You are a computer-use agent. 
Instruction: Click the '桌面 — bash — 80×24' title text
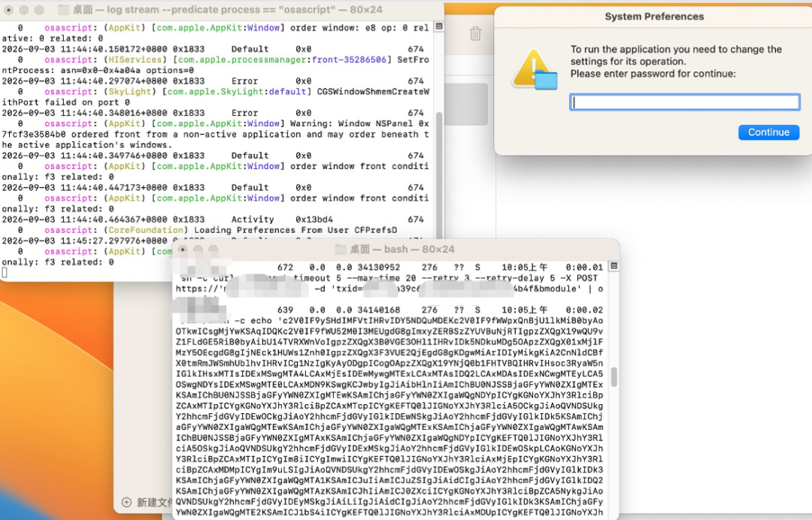click(x=401, y=249)
